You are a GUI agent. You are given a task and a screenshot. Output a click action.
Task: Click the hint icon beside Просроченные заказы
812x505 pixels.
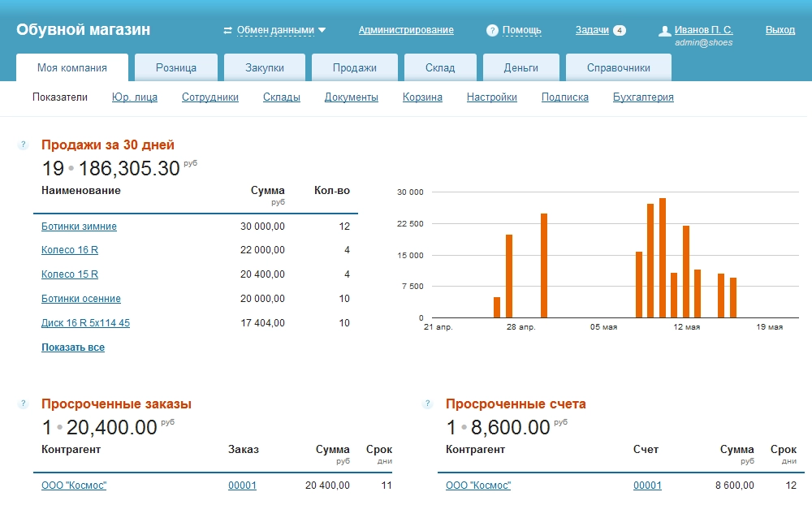tap(24, 404)
